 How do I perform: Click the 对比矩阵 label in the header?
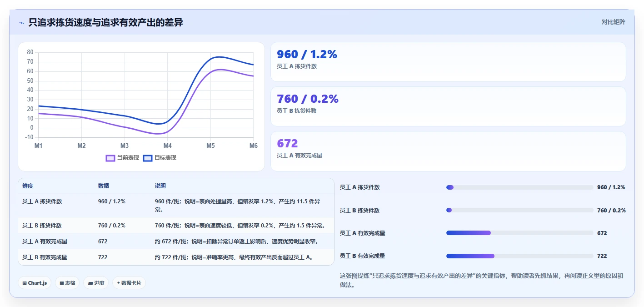(613, 22)
